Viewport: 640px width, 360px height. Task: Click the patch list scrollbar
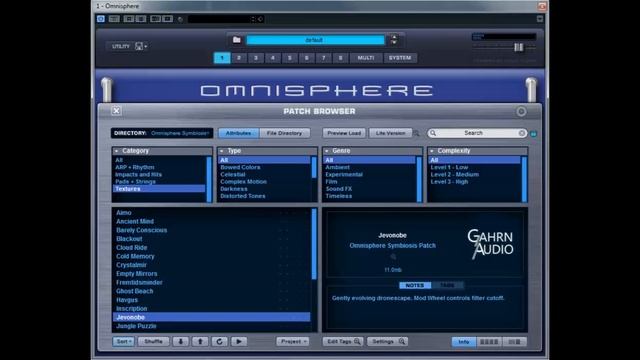tap(314, 244)
